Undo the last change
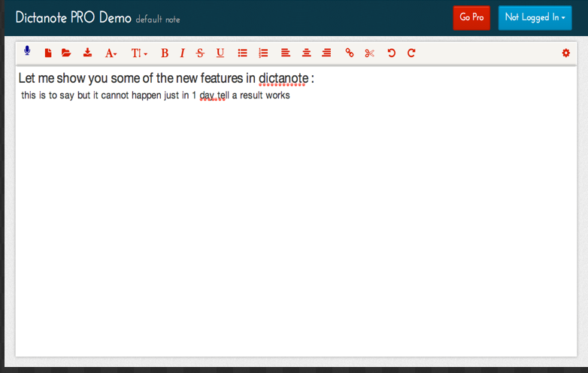This screenshot has width=588, height=373. tap(392, 53)
